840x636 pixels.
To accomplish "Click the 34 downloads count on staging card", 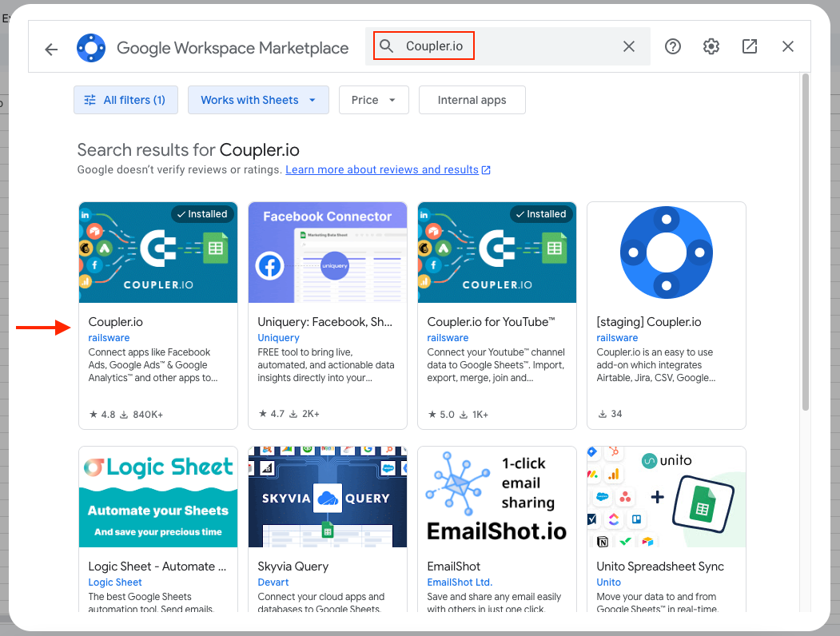I will 610,414.
